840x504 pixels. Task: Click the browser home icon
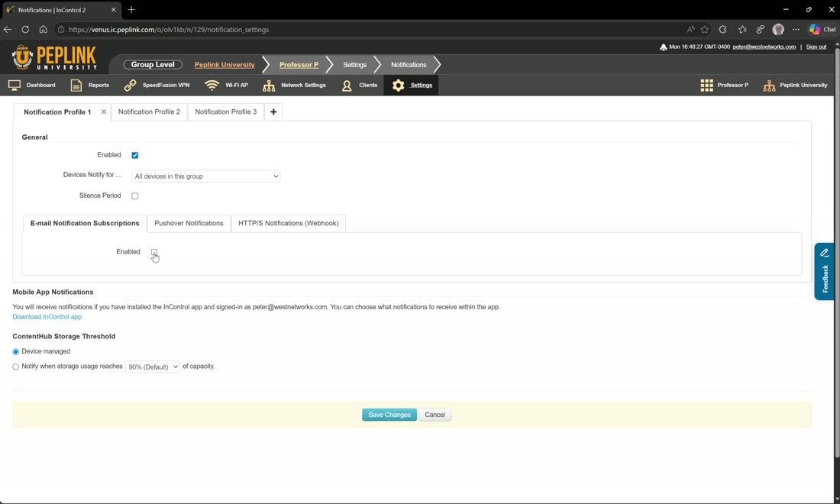coord(43,30)
